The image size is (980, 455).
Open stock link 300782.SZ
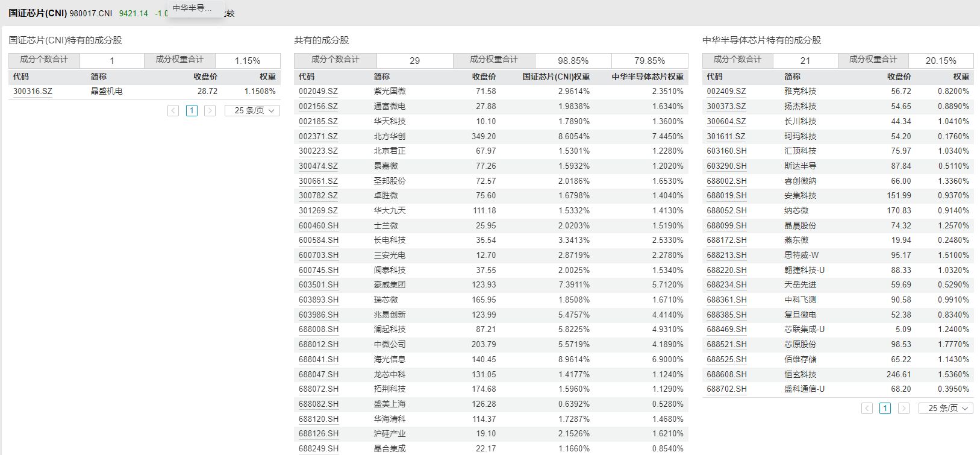coord(318,196)
